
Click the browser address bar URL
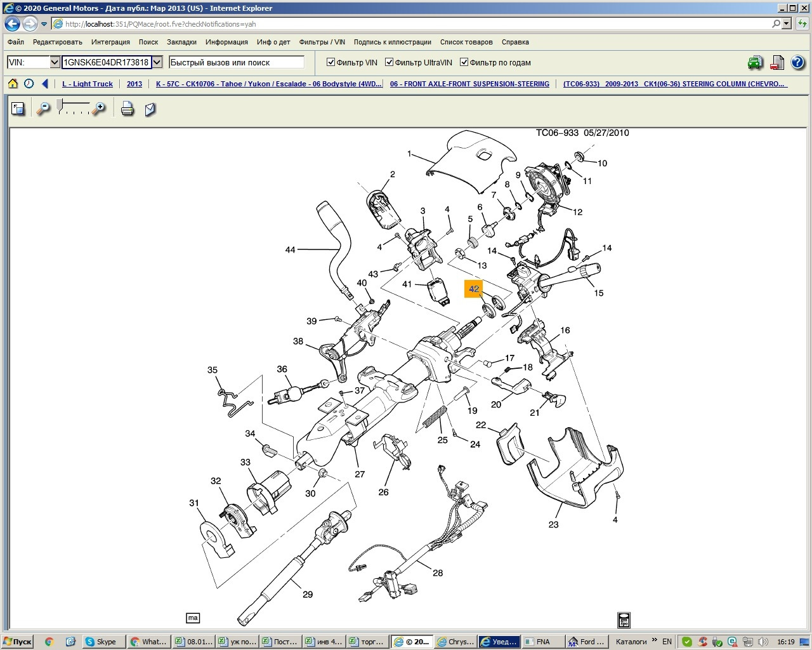tap(160, 24)
